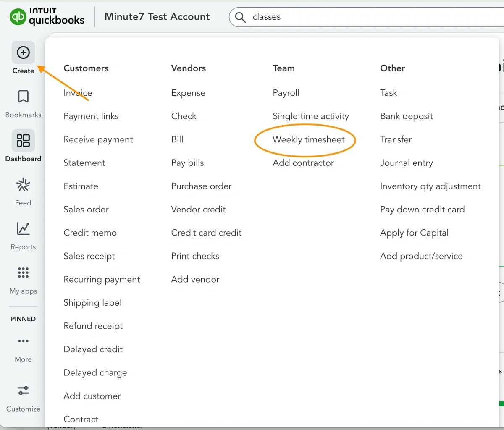The width and height of the screenshot is (504, 430).
Task: Click Add product/service entry
Action: (421, 256)
